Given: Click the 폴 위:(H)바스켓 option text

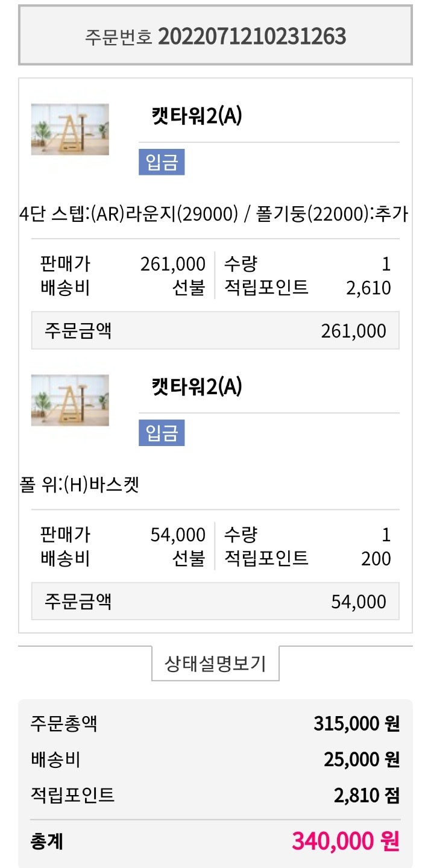Looking at the screenshot, I should [80, 485].
